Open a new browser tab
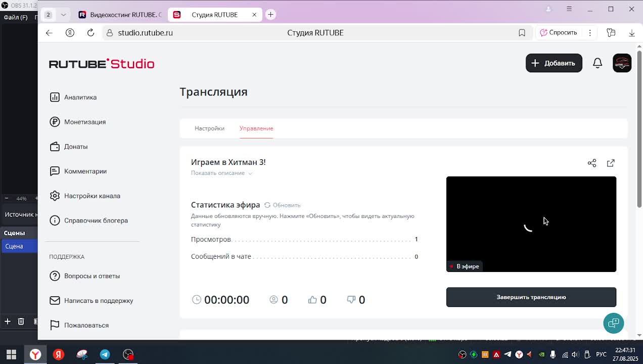The width and height of the screenshot is (643, 364). click(270, 15)
